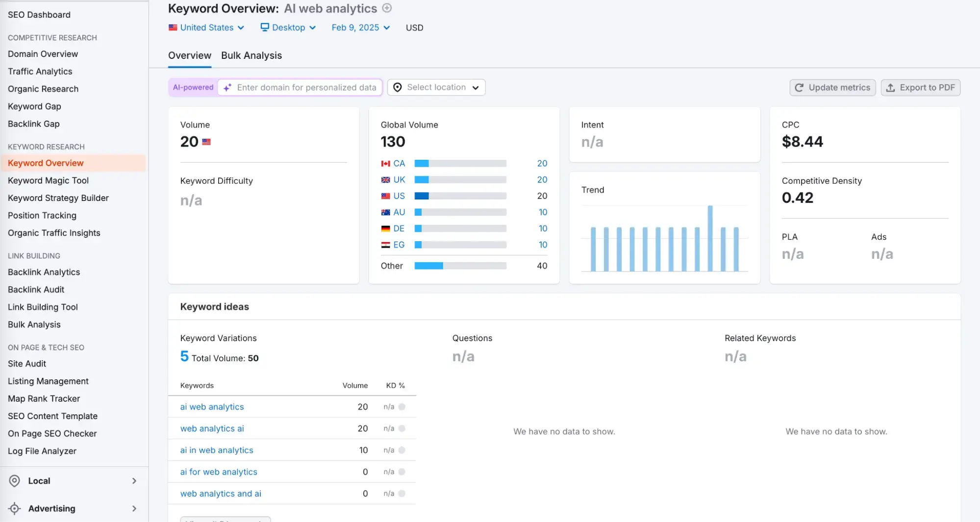
Task: Click the Export to PDF button
Action: coord(920,88)
